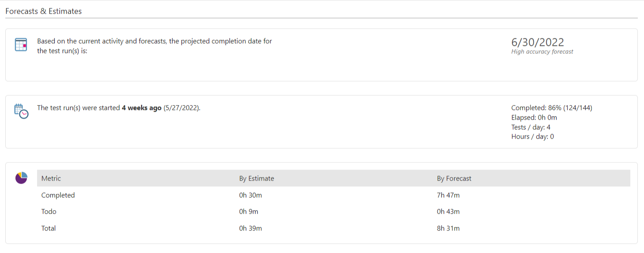Click the 0h 9m Todo estimate value
This screenshot has height=253, width=644.
click(249, 211)
